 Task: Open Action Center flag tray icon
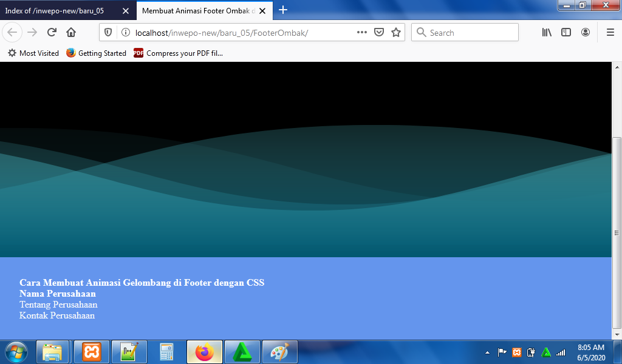[x=502, y=352]
